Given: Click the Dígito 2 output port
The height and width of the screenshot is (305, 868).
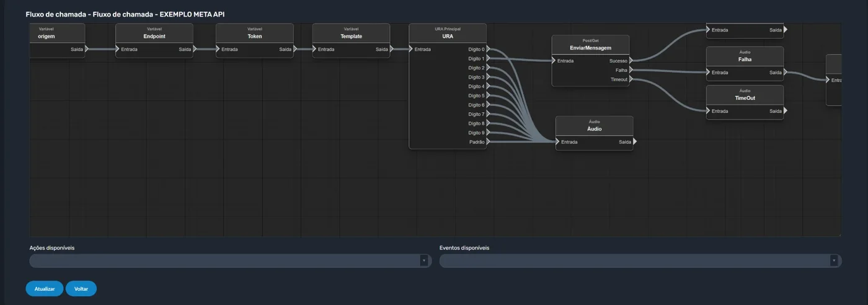Looking at the screenshot, I should pyautogui.click(x=489, y=68).
